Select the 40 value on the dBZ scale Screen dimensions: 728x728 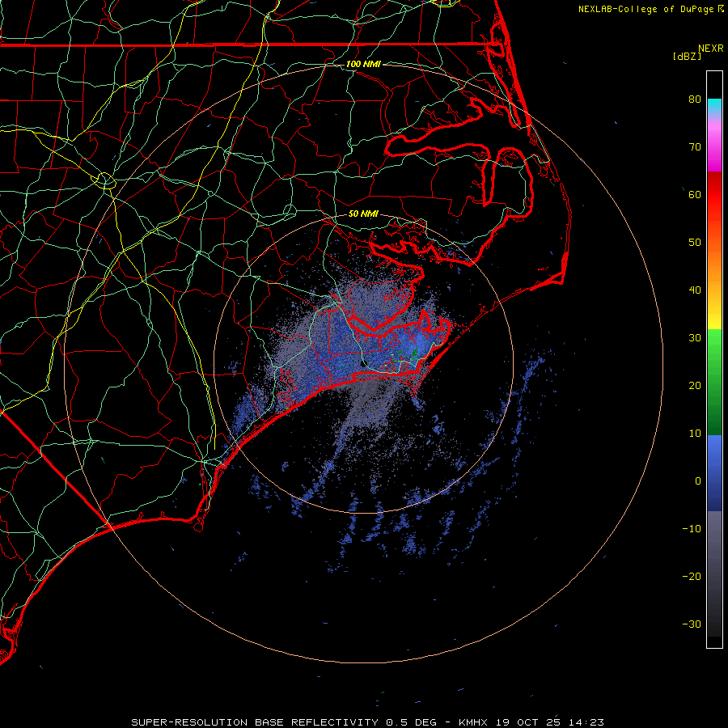click(x=695, y=290)
